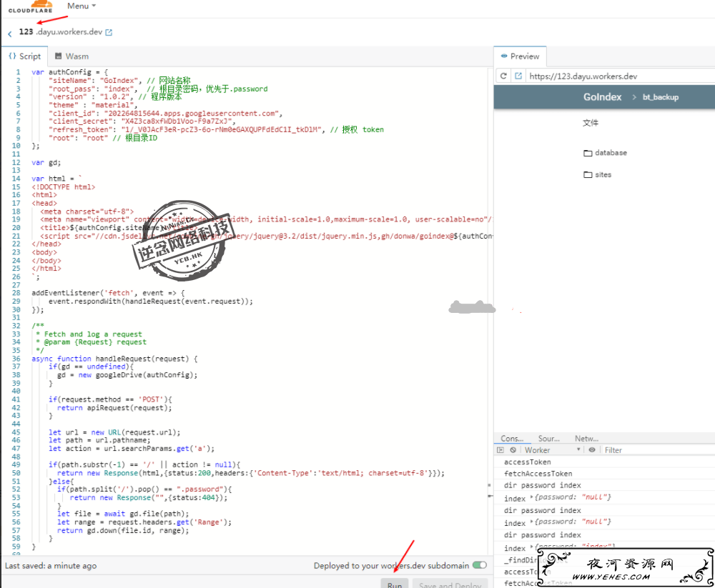
Task: Open the Menu dropdown
Action: pyautogui.click(x=82, y=6)
